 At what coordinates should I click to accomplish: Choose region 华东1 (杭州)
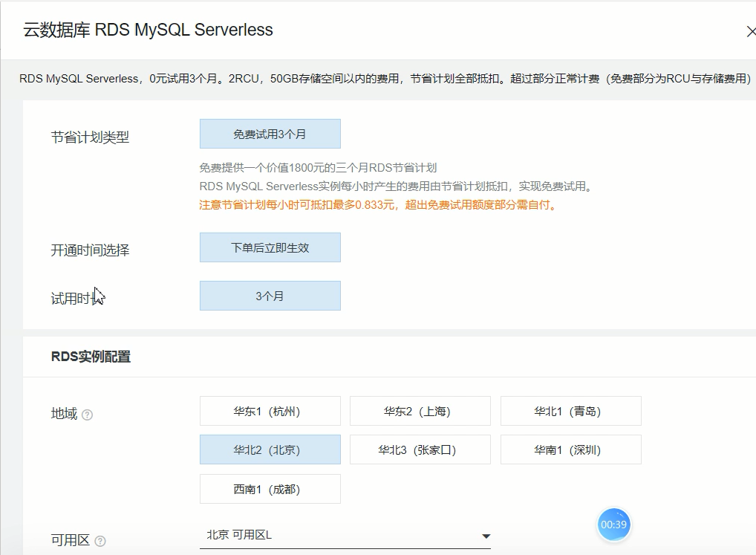click(270, 411)
